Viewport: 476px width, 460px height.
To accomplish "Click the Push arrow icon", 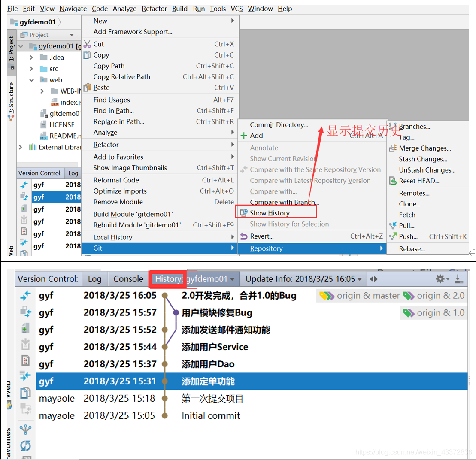I will click(x=393, y=236).
